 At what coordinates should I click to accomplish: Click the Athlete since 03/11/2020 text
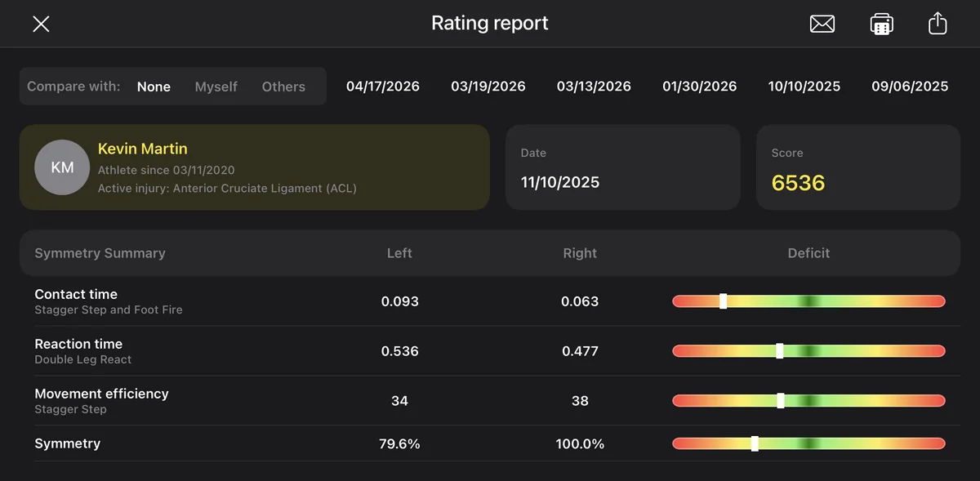(166, 170)
